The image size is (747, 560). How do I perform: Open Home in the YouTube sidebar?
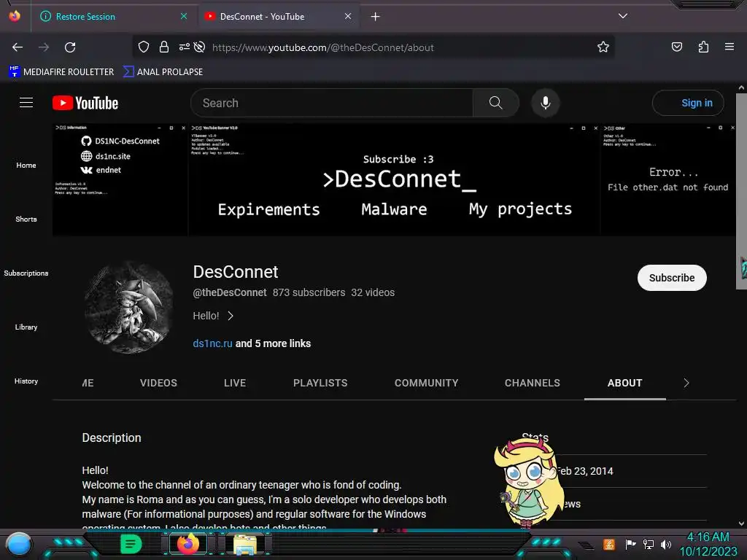pos(26,166)
